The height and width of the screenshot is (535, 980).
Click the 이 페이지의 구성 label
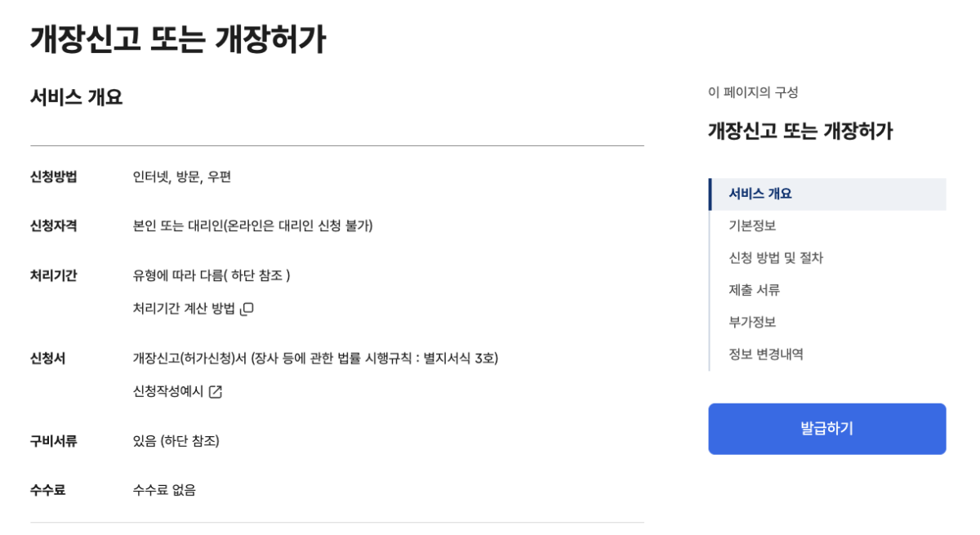tap(753, 92)
